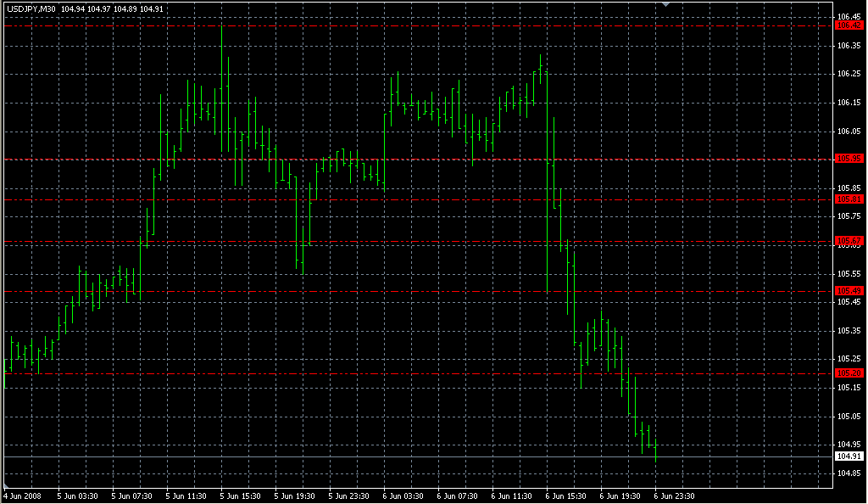Select the red 105.95 price level label
The height and width of the screenshot is (504, 868).
[x=849, y=159]
